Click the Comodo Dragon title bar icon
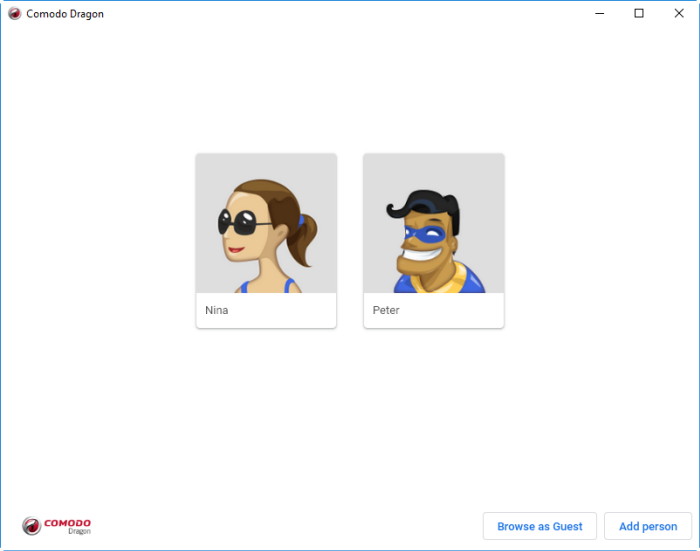This screenshot has width=700, height=551. pyautogui.click(x=15, y=13)
